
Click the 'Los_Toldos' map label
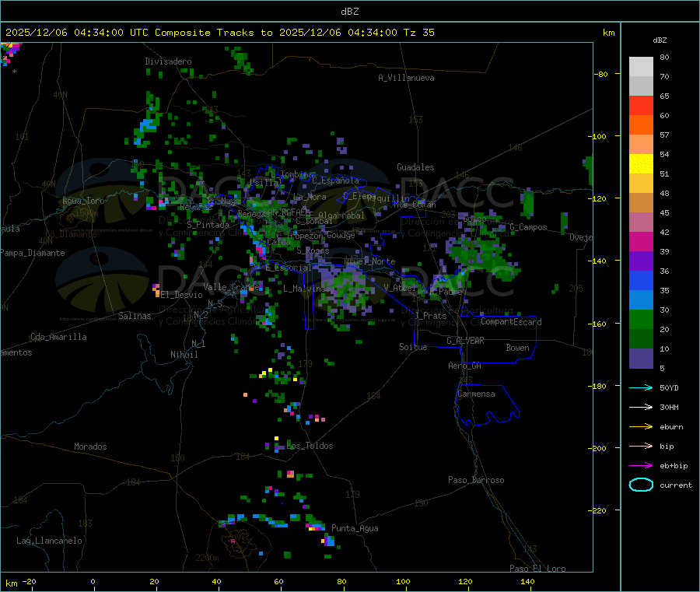pos(310,446)
